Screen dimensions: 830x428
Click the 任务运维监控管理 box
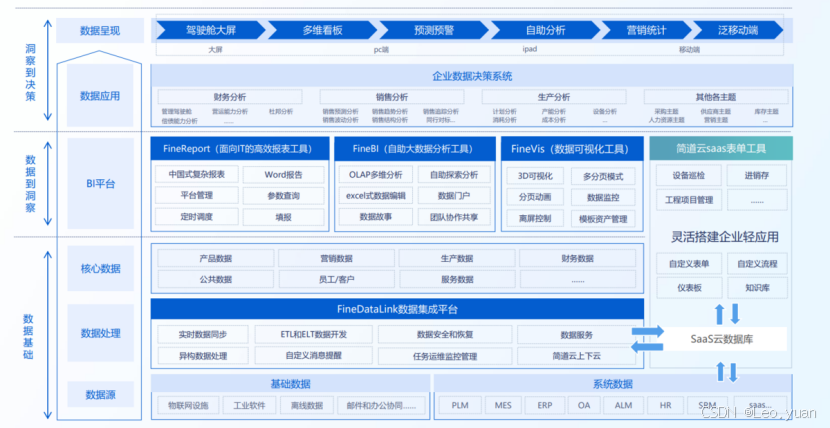(x=445, y=356)
